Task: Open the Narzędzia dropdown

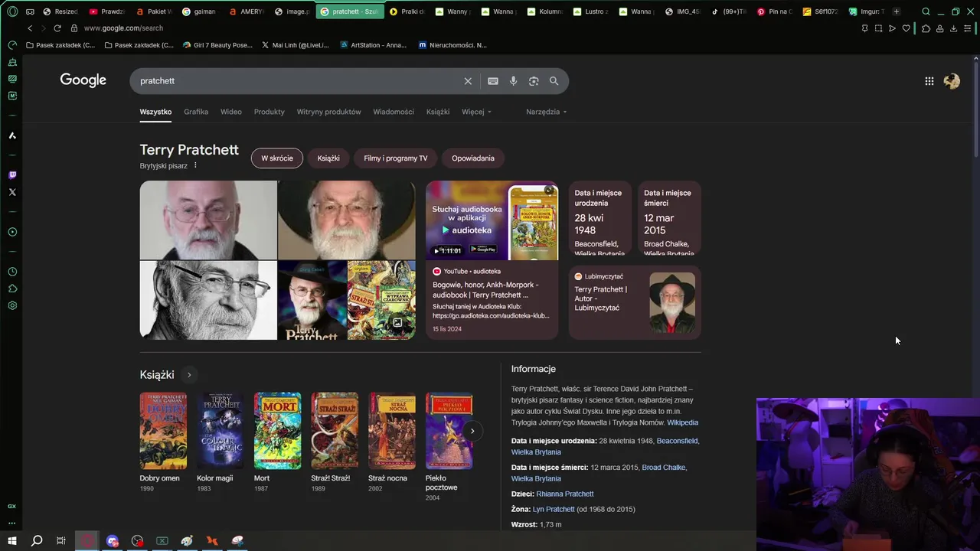Action: (546, 112)
